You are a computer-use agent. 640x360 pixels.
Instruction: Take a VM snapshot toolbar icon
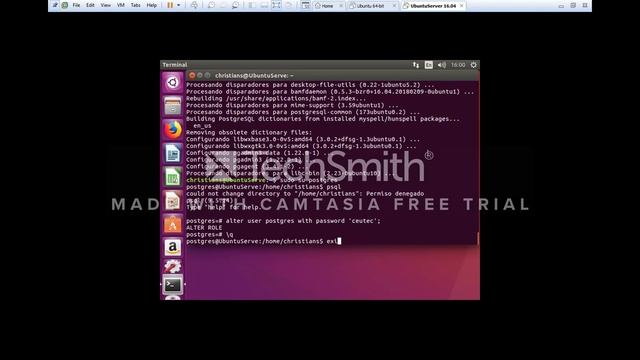point(211,5)
